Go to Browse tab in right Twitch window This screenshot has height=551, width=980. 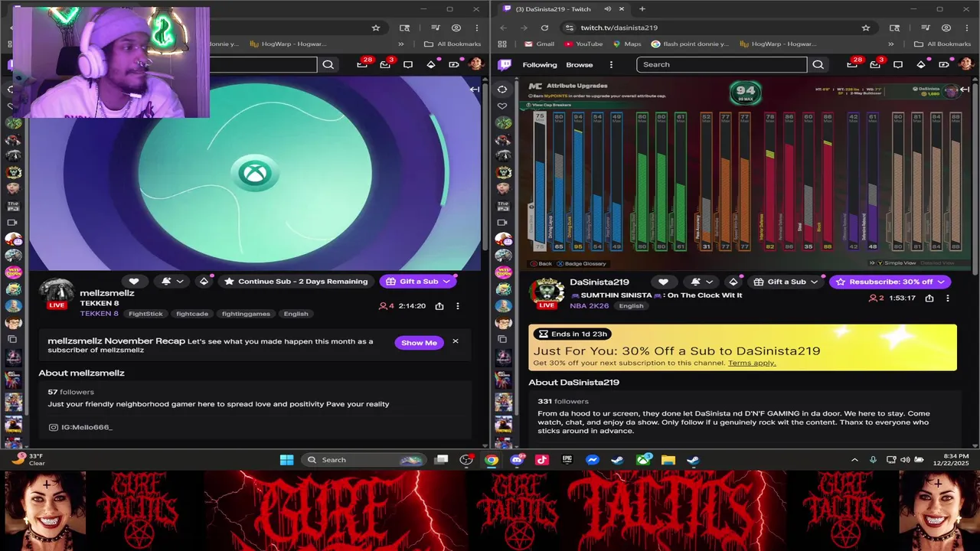point(580,64)
